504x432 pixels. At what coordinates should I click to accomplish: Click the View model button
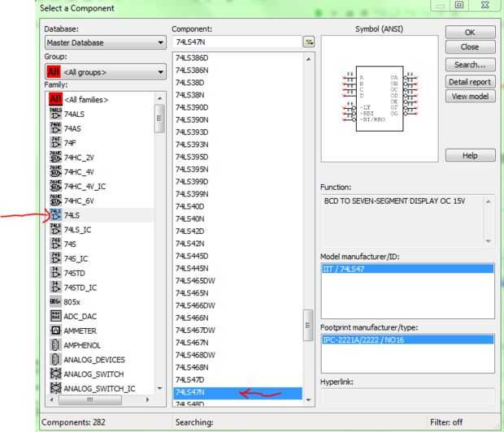click(470, 96)
